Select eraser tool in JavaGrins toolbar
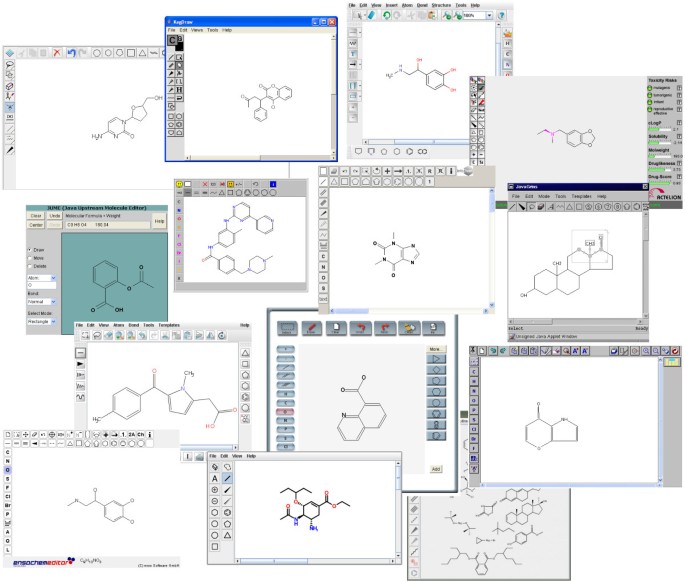 [541, 207]
